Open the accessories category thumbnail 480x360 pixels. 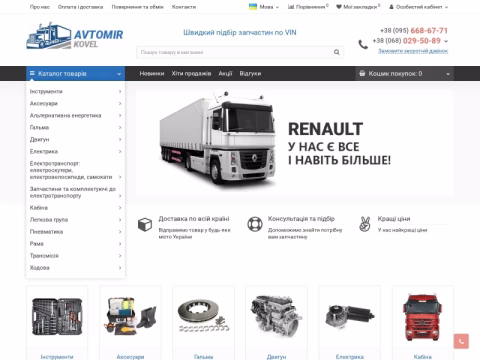pos(130,316)
